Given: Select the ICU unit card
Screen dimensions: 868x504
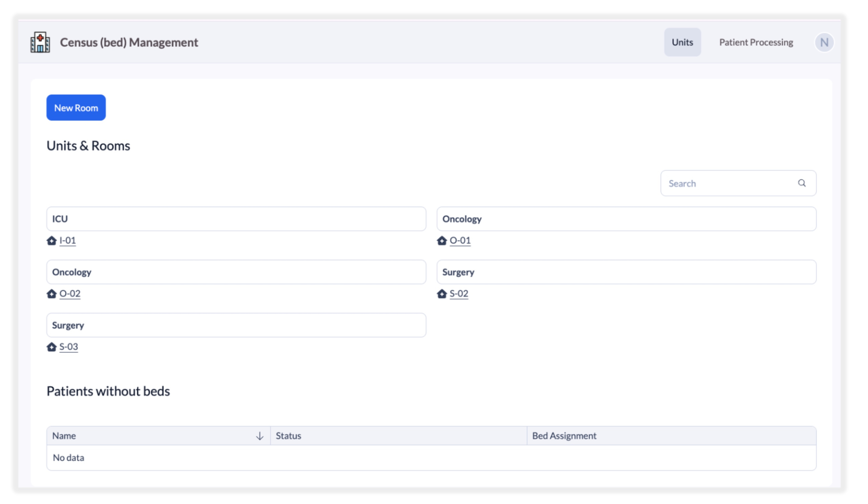Looking at the screenshot, I should pyautogui.click(x=236, y=219).
